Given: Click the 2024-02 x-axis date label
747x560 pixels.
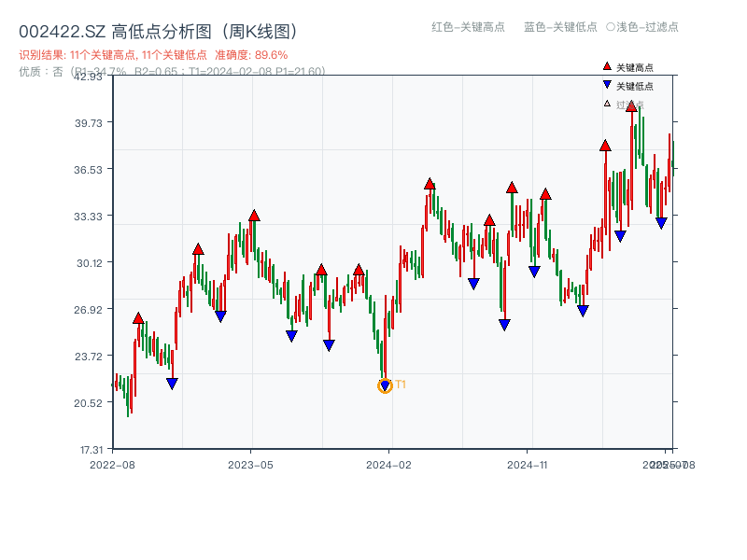Looking at the screenshot, I should point(388,465).
